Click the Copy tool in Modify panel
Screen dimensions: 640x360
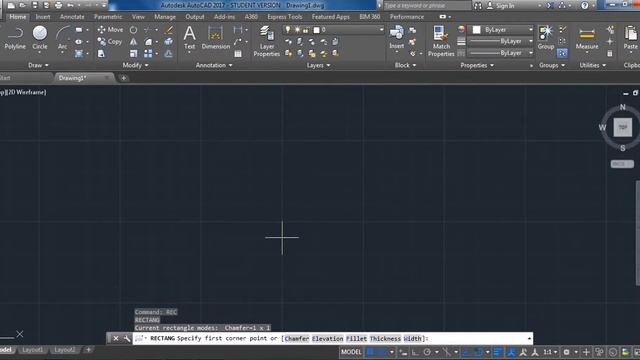click(x=109, y=42)
